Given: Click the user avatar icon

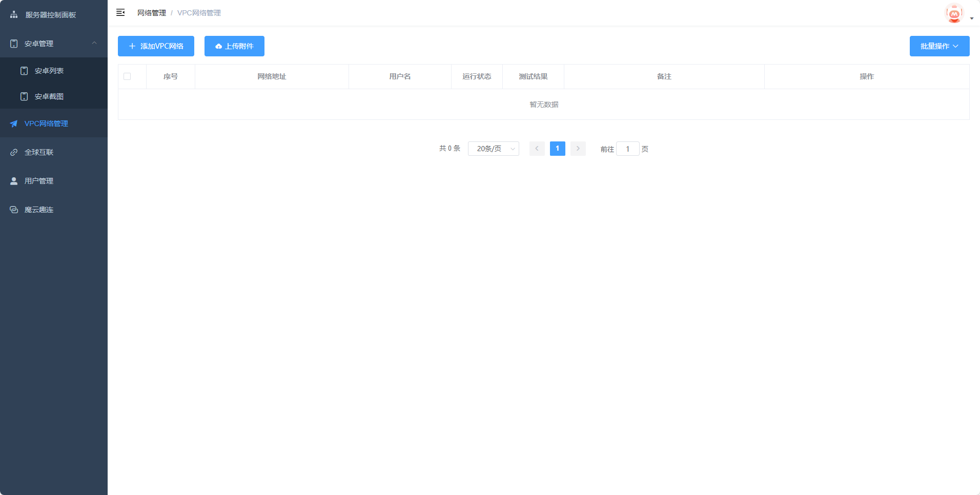Looking at the screenshot, I should (x=954, y=14).
